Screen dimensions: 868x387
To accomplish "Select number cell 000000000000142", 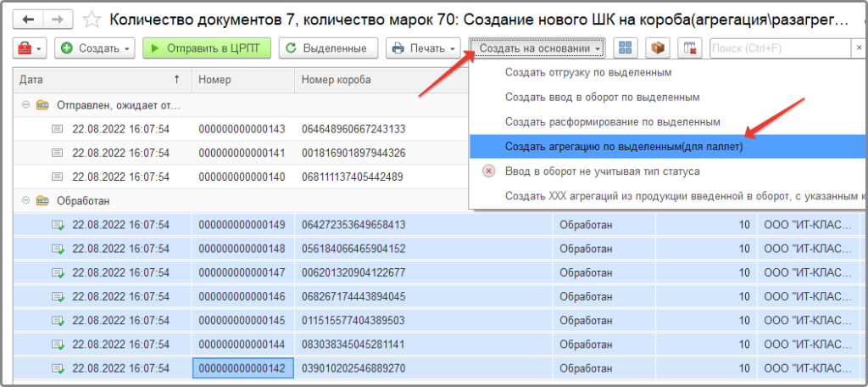I will coord(242,368).
